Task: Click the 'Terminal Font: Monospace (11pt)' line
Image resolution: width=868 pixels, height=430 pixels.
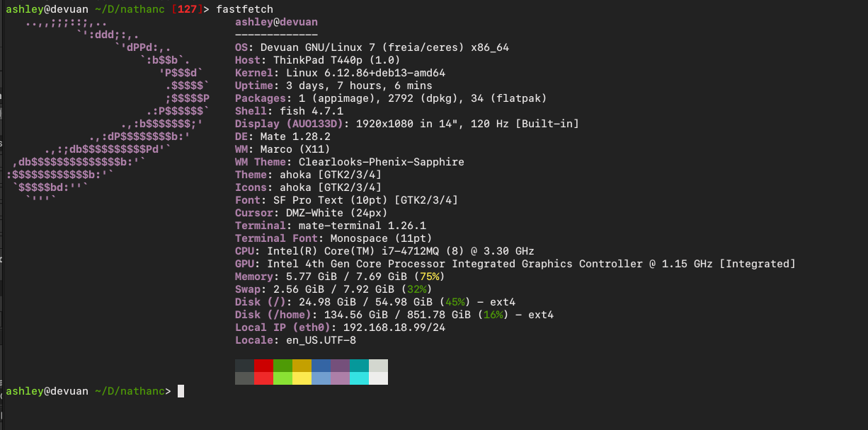Action: click(333, 238)
